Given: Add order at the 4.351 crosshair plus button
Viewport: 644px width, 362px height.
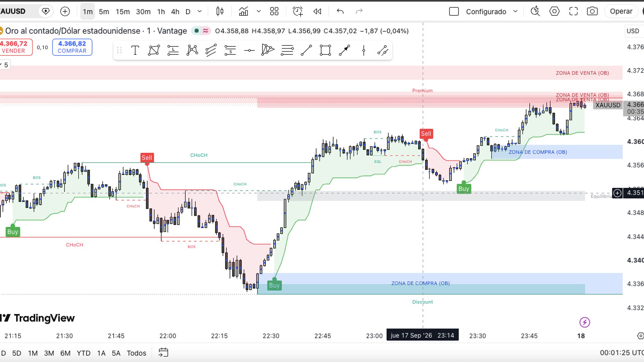Looking at the screenshot, I should (617, 193).
